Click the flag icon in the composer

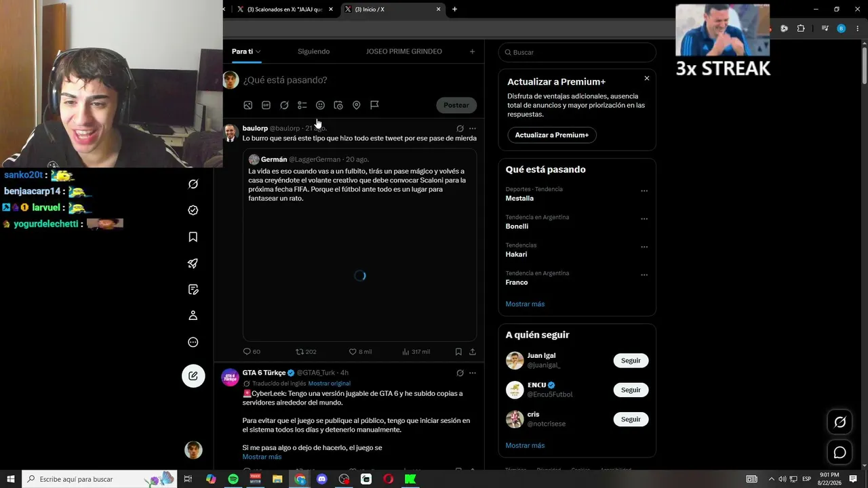pyautogui.click(x=374, y=105)
